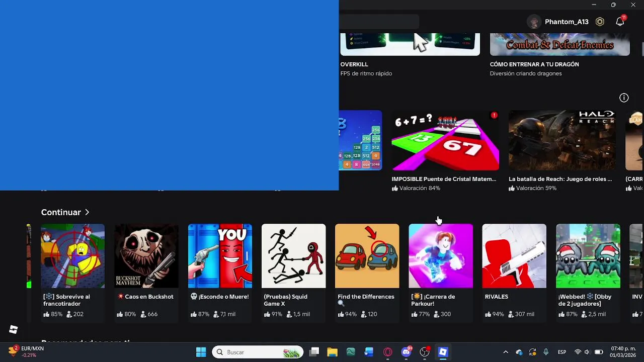The height and width of the screenshot is (362, 644).
Task: Click the OVERKILL title
Action: (354, 64)
